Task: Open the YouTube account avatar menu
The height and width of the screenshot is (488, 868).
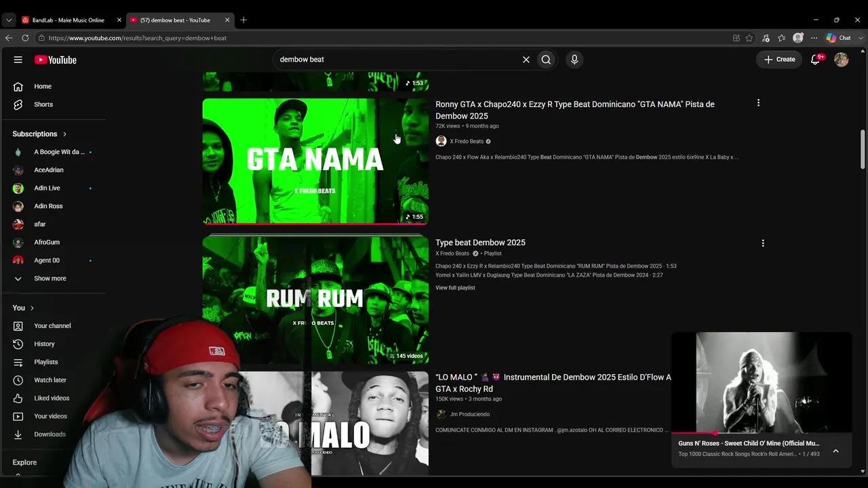Action: [842, 60]
